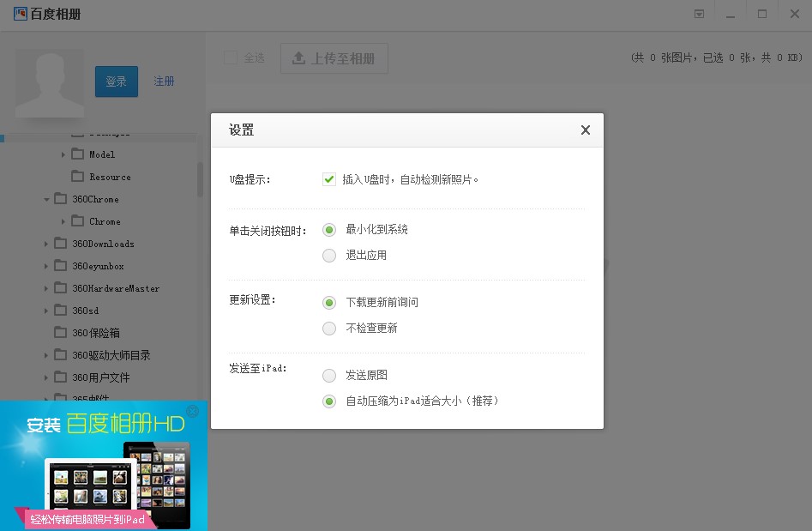Toggle the 全选 checkbox
This screenshot has width=812, height=531.
coord(231,58)
